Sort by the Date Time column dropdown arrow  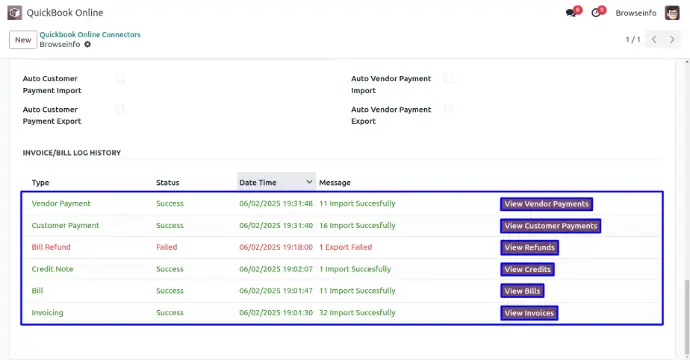(309, 182)
